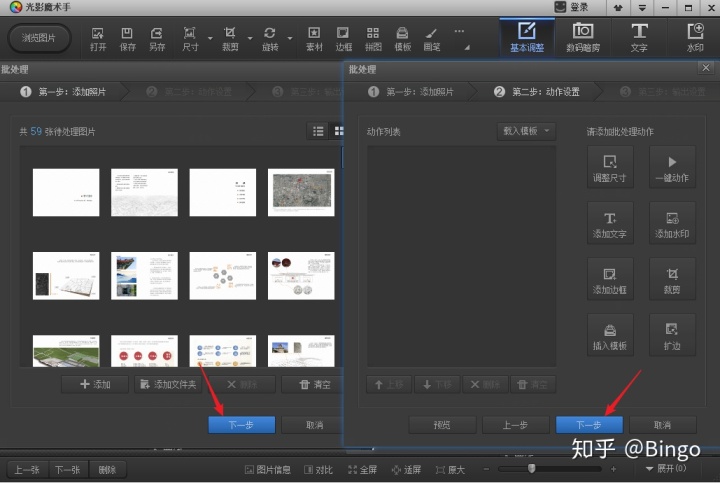
Task: Click 删除 delete in bottom bar
Action: pyautogui.click(x=107, y=470)
